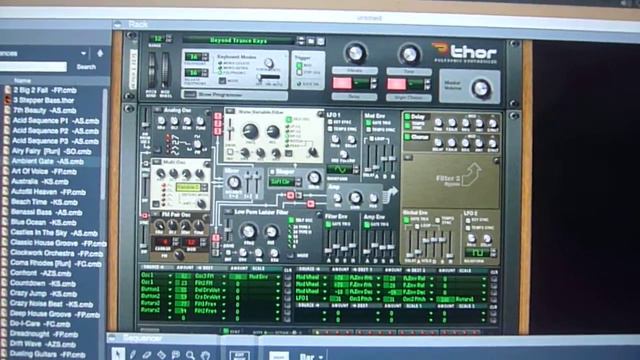Click the Portamento knob in Keyboard Modes
The image size is (640, 360).
tap(269, 62)
